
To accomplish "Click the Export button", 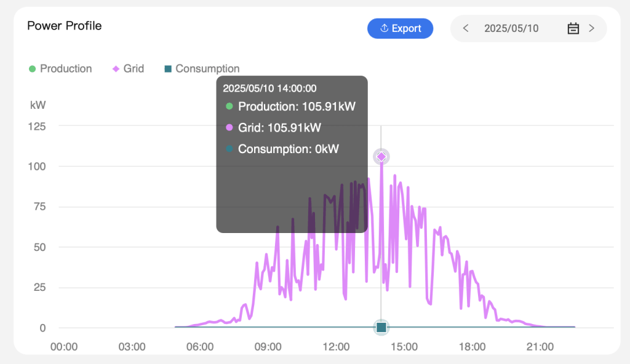I will (400, 28).
